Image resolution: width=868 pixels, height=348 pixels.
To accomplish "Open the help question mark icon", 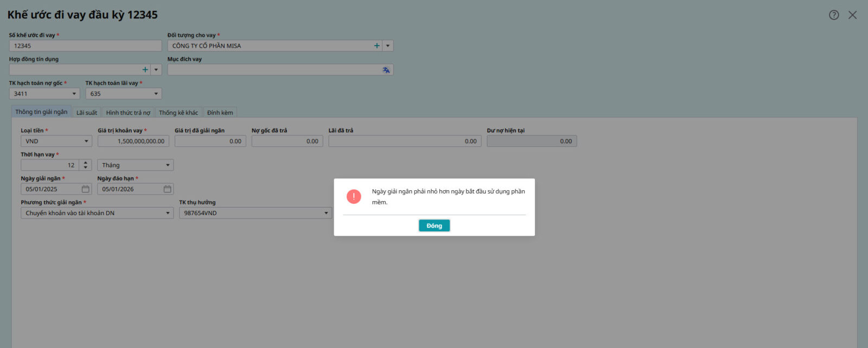I will [834, 15].
